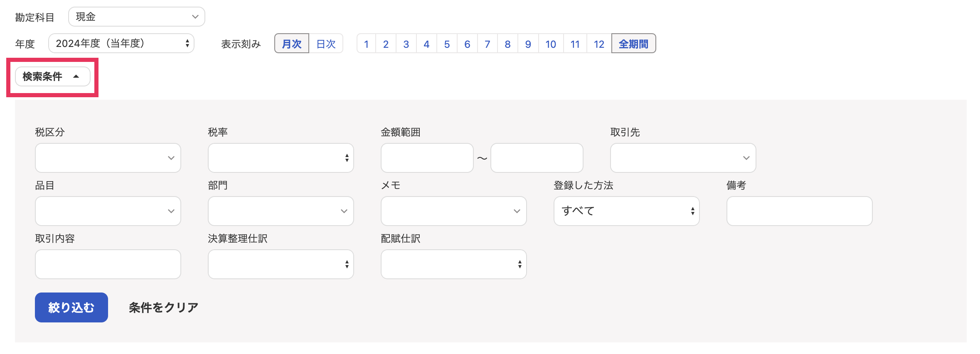Screen dimensions: 980x354
Task: Click the 金額範囲 minimum amount field
Action: (427, 158)
